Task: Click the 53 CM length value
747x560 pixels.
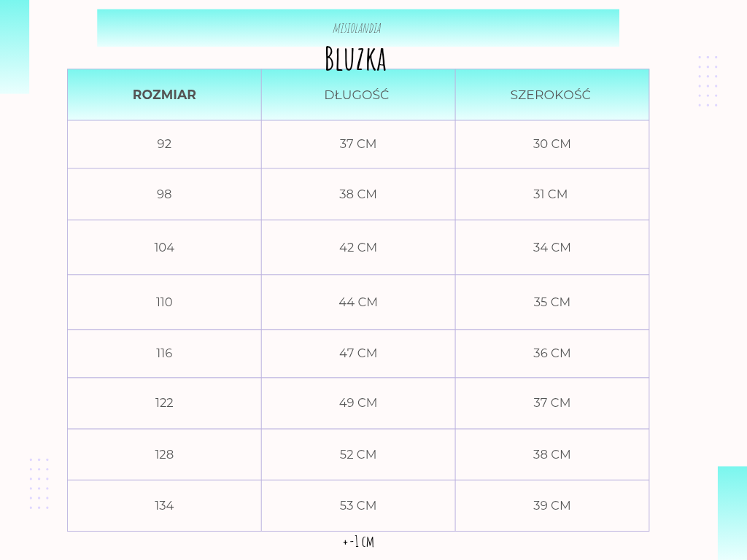Action: pyautogui.click(x=358, y=505)
